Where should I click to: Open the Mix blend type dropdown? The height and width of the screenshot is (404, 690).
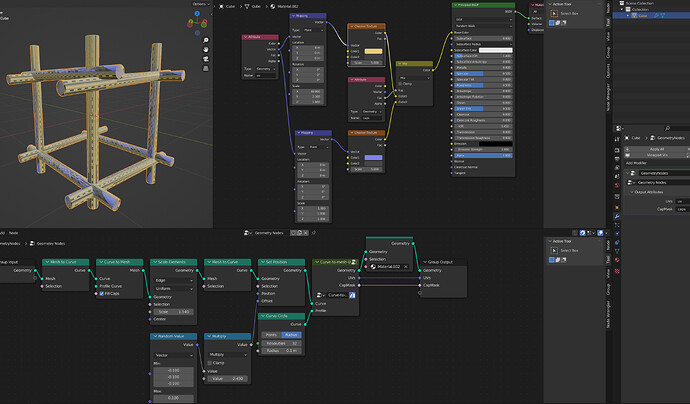coord(414,78)
